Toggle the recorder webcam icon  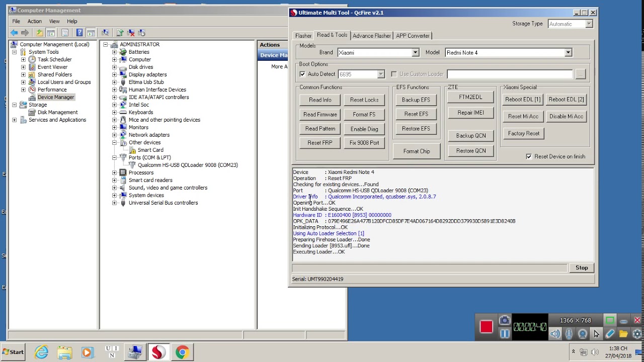(x=583, y=334)
